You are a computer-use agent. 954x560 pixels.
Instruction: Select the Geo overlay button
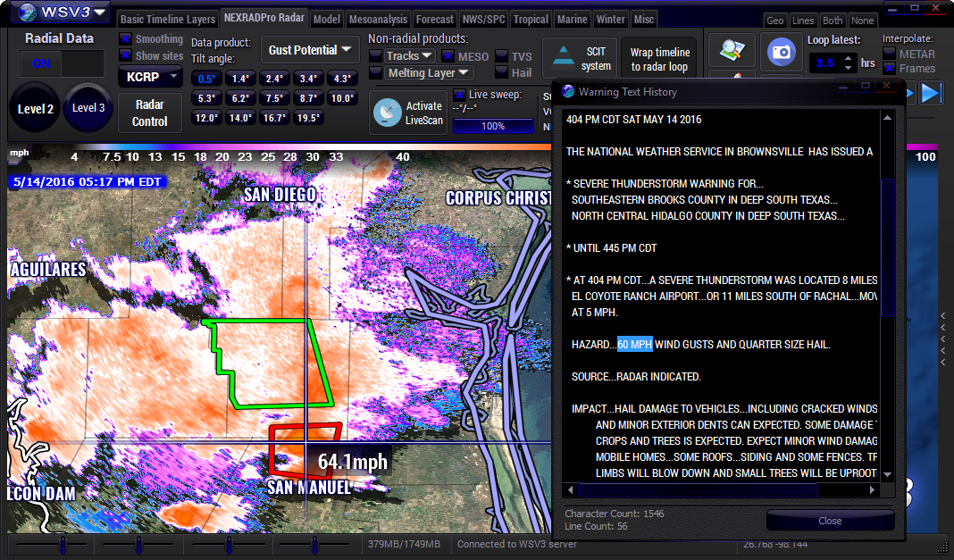(775, 20)
